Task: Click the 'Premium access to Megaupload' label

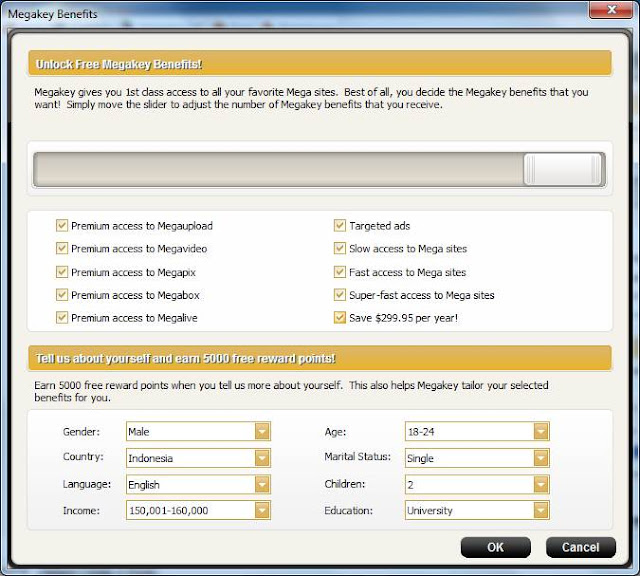Action: coord(142,226)
